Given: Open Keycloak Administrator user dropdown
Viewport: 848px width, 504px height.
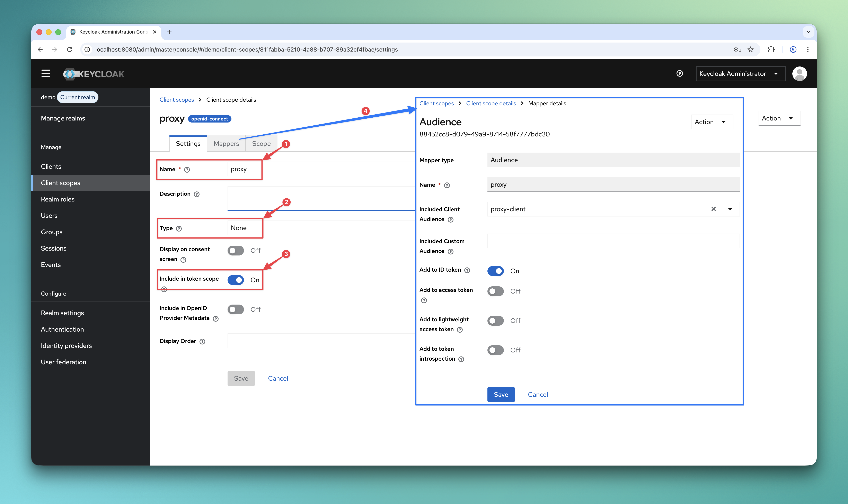Looking at the screenshot, I should coord(741,74).
